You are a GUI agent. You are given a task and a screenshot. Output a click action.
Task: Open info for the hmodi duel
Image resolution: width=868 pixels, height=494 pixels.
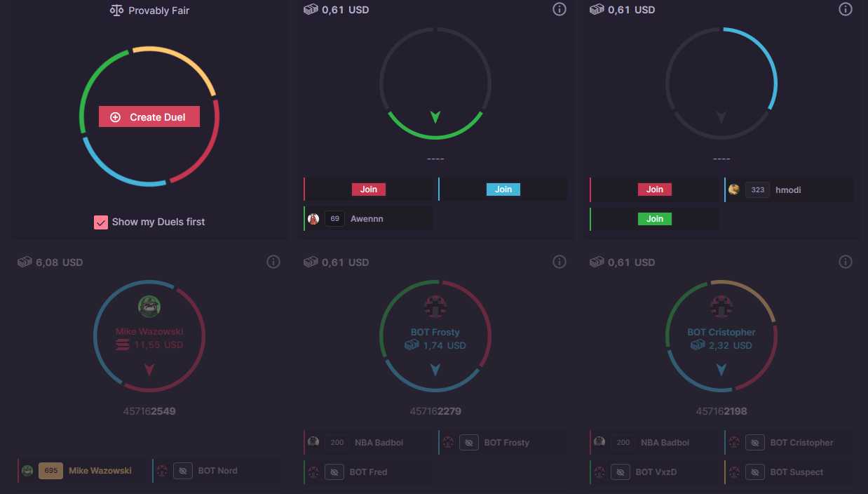(846, 9)
